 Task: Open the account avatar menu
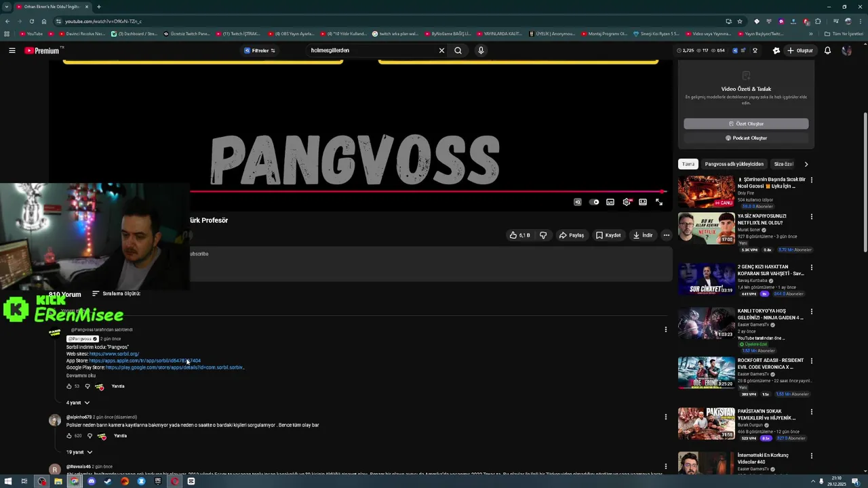[x=846, y=50]
